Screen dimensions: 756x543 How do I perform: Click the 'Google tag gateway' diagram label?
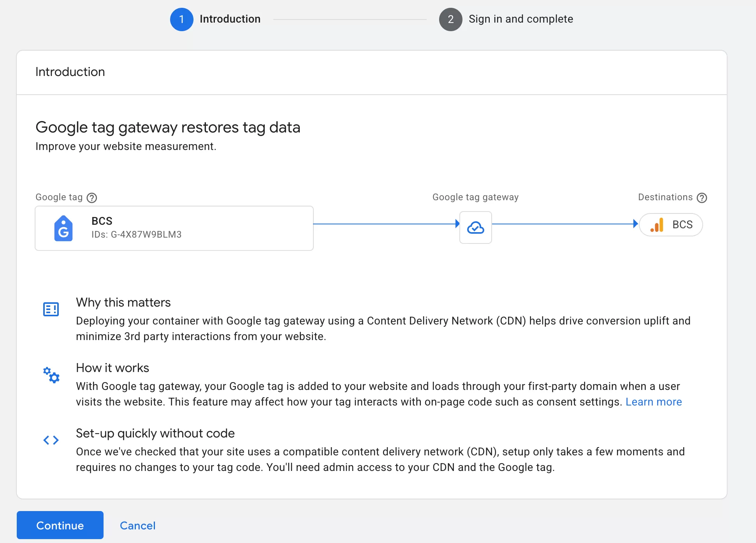(475, 197)
